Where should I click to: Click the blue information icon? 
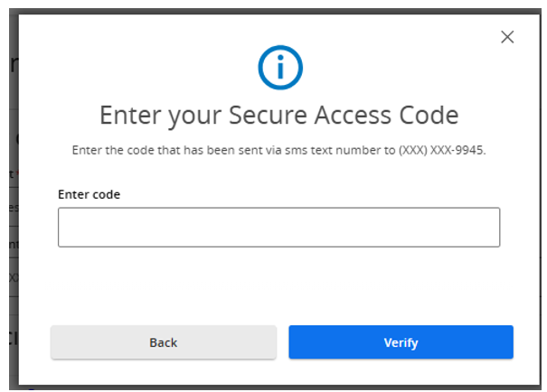pos(280,67)
